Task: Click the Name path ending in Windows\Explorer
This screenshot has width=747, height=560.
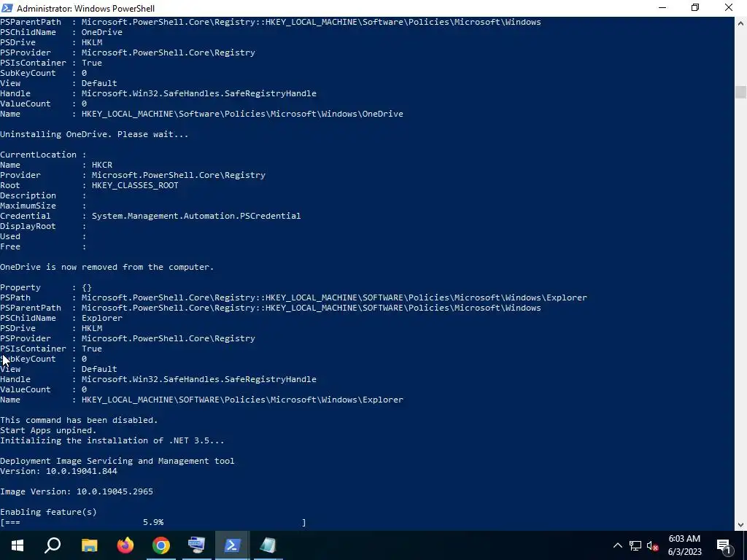Action: click(242, 400)
